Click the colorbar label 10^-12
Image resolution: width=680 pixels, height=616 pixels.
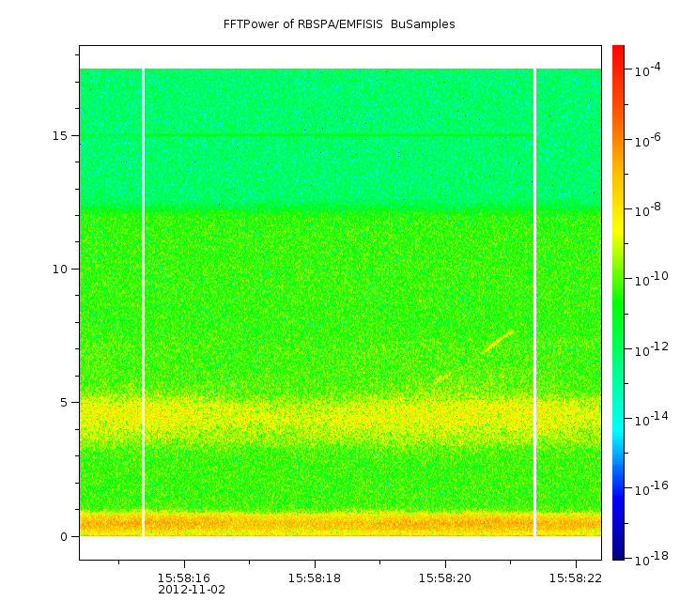tap(652, 349)
